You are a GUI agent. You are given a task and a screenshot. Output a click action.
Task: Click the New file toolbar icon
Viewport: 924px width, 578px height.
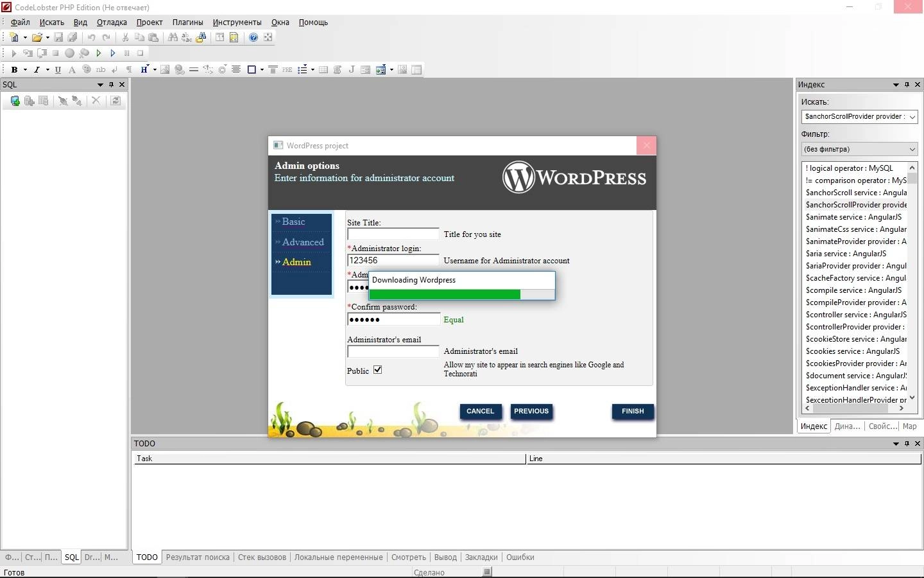coord(14,37)
